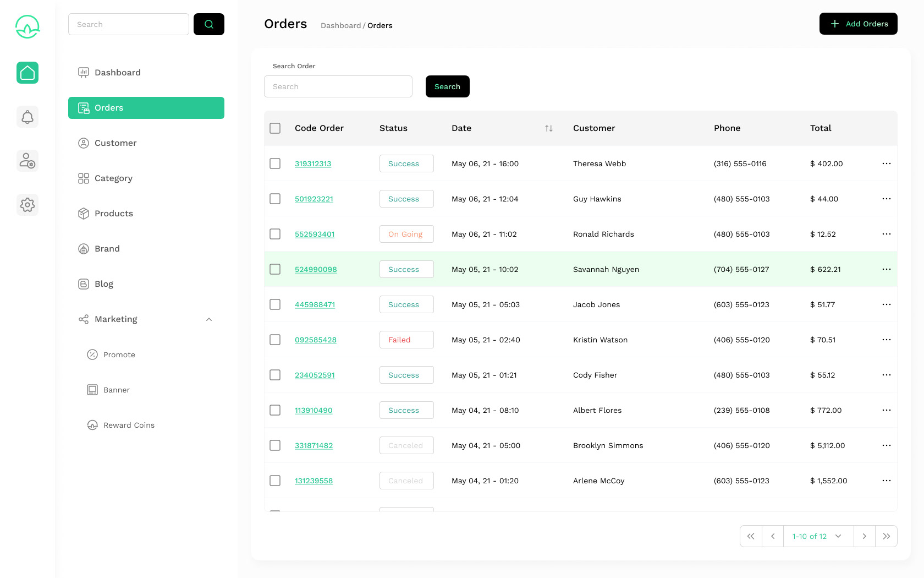Open Products in the sidebar
This screenshot has height=578, width=924.
tap(146, 214)
